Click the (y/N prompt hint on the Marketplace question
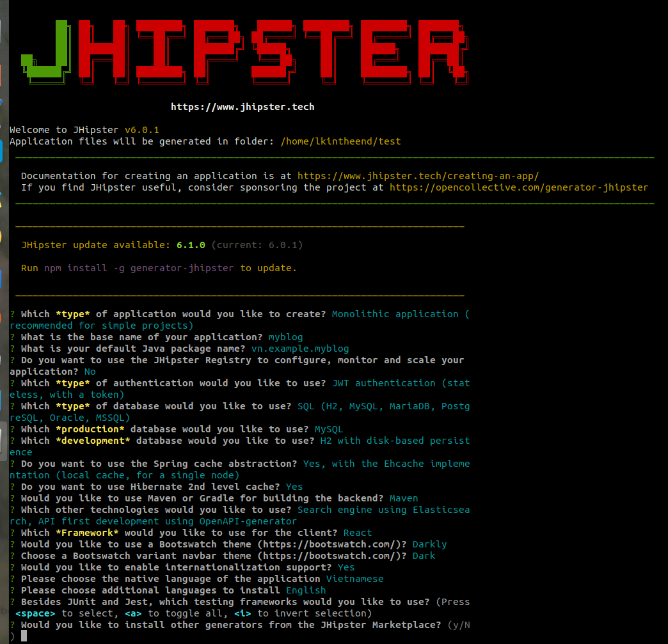This screenshot has width=668, height=644. point(458,624)
